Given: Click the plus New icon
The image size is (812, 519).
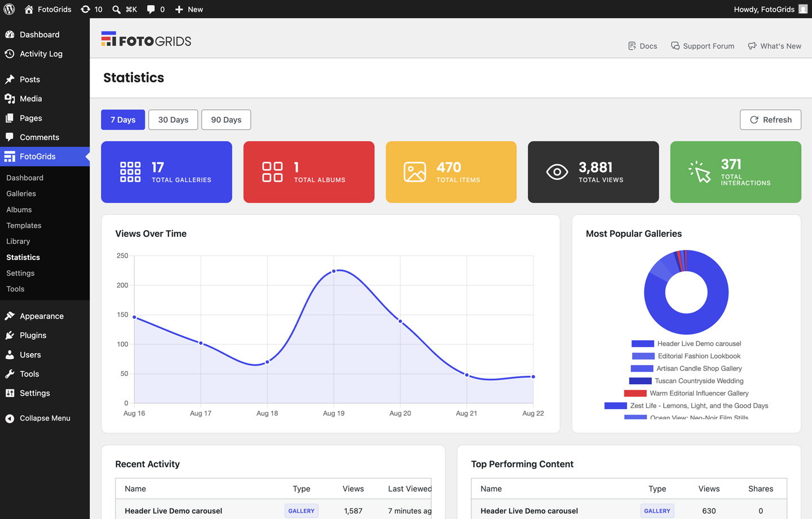Looking at the screenshot, I should click(x=179, y=9).
